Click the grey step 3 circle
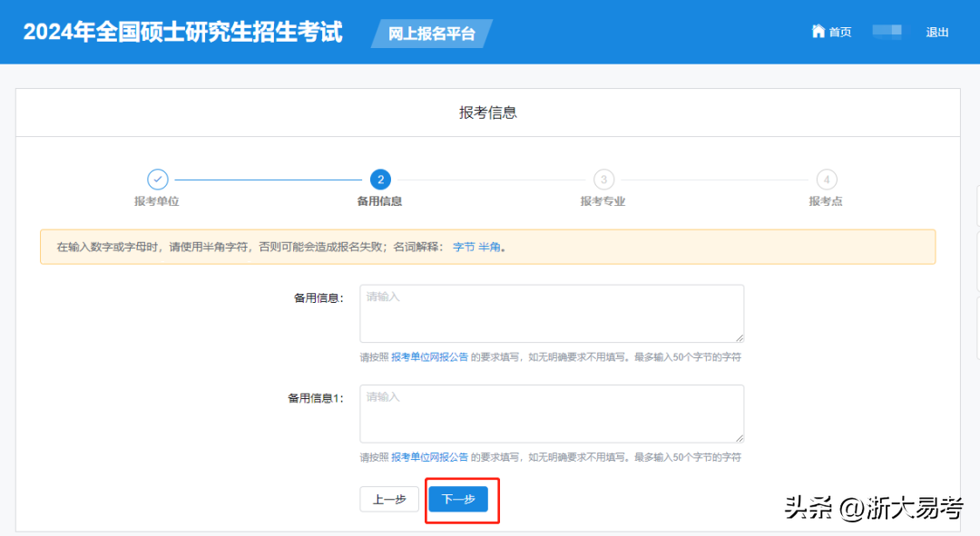The image size is (980, 536). tap(603, 180)
